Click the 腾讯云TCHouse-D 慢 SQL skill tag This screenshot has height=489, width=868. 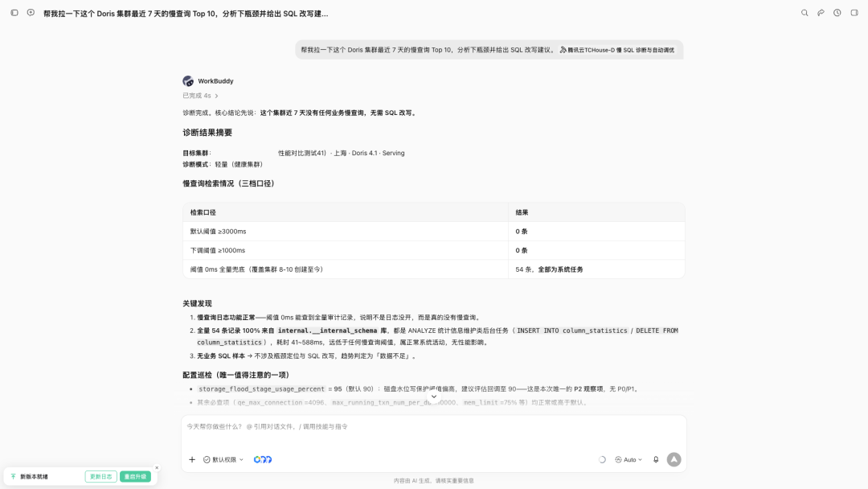point(617,50)
